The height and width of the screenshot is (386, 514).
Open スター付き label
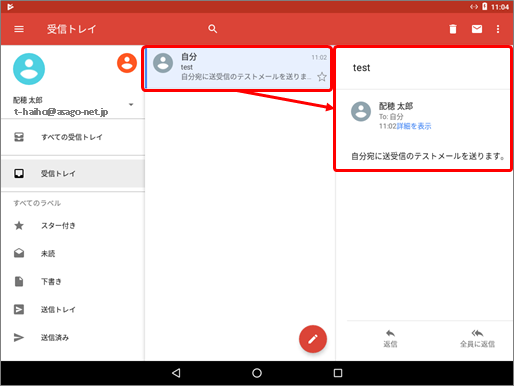coord(73,226)
